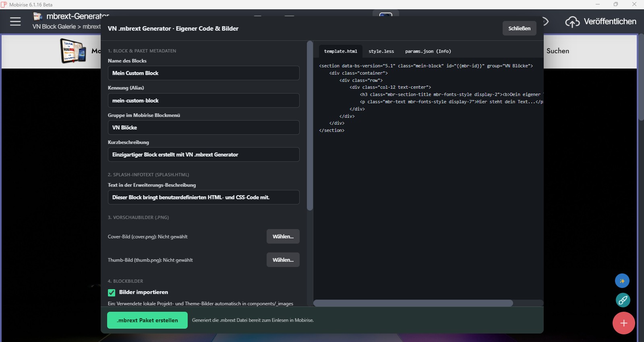Click the publish cloud upload icon
The width and height of the screenshot is (644, 342).
pos(572,22)
